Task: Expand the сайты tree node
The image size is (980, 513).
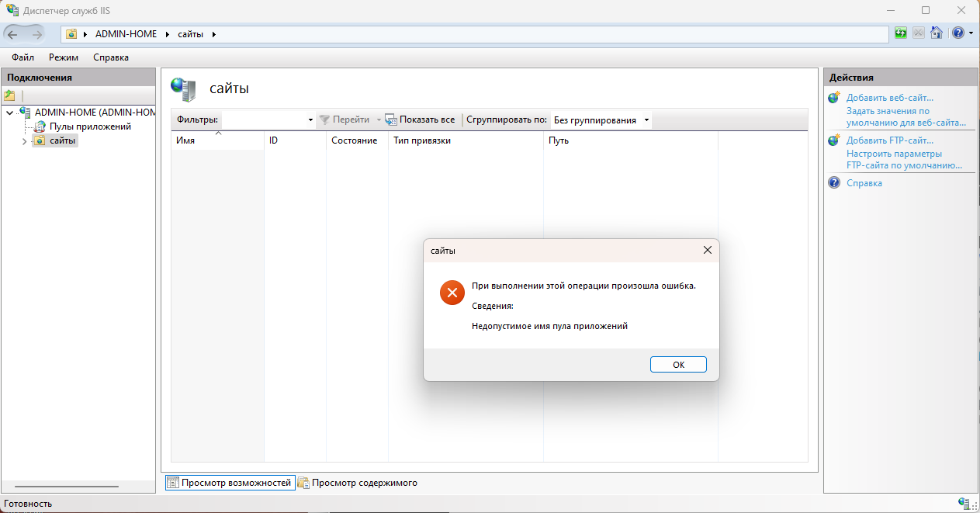Action: 24,141
